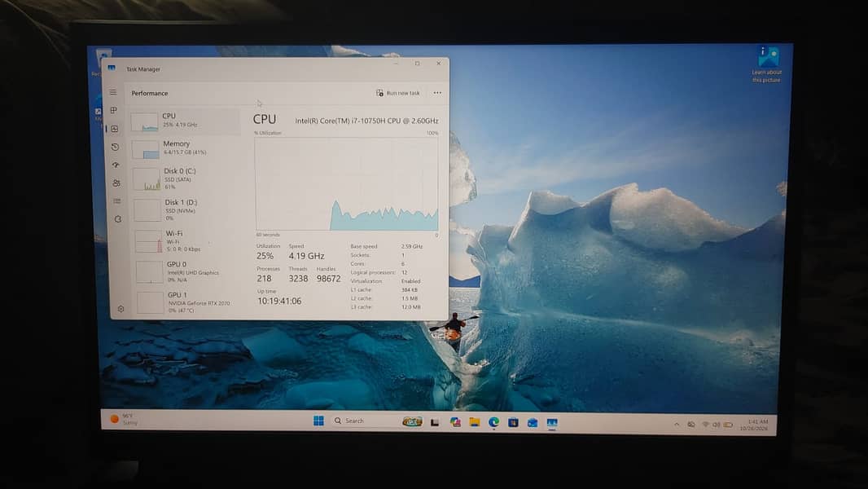
Task: Click the Intel Core i7-10750H CPU name
Action: pyautogui.click(x=366, y=121)
